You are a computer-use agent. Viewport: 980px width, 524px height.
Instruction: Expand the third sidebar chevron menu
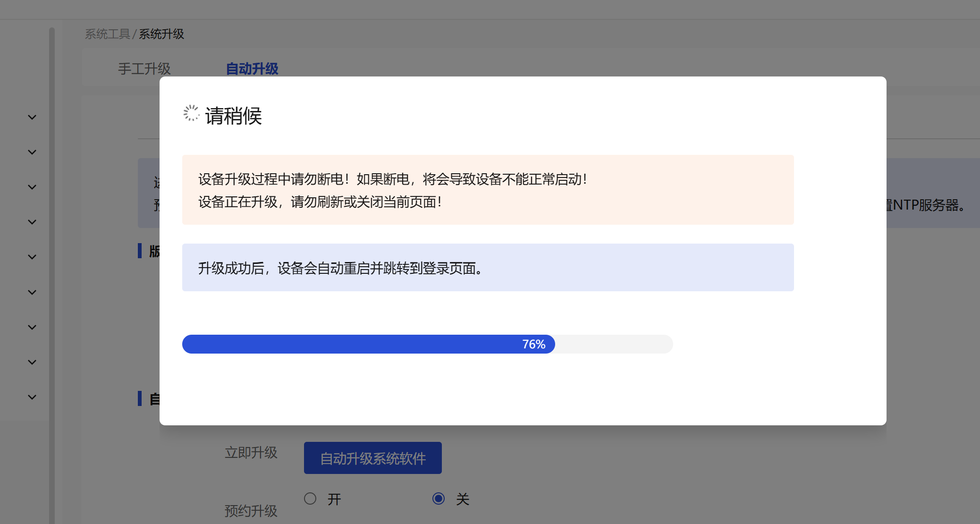[32, 187]
